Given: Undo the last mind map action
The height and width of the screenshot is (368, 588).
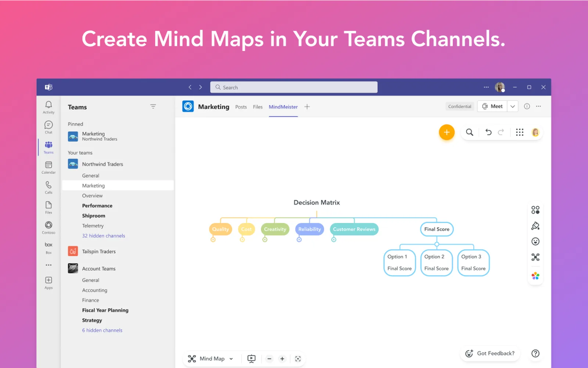Looking at the screenshot, I should (488, 132).
